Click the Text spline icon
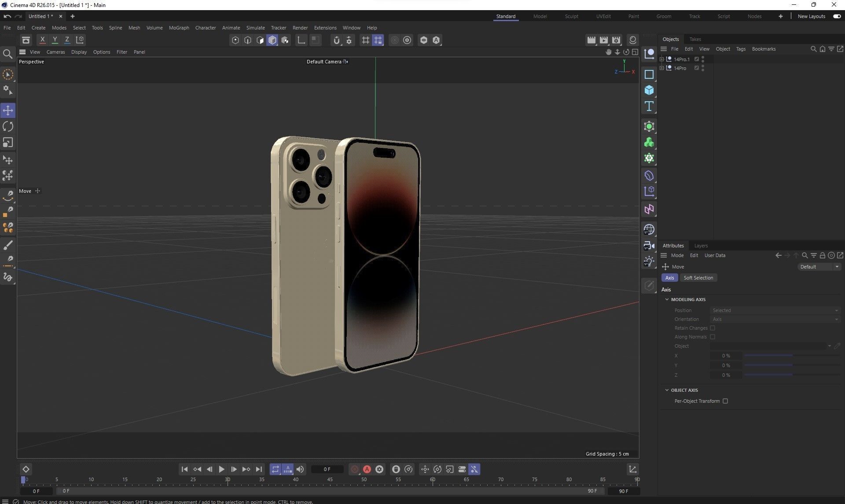Image resolution: width=845 pixels, height=504 pixels. pos(649,106)
